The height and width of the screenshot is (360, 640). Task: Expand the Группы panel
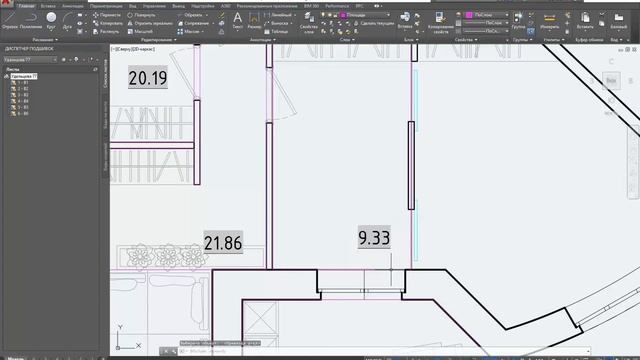pos(522,40)
